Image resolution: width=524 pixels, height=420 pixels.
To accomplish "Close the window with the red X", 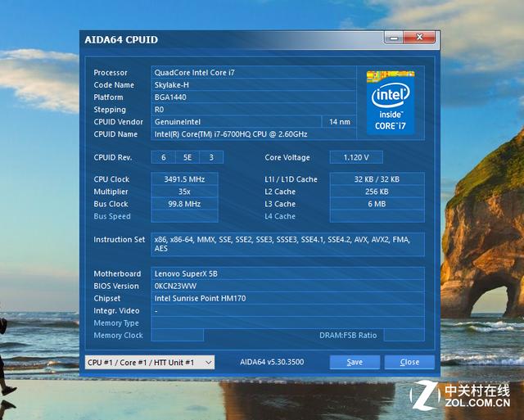I will coord(419,38).
